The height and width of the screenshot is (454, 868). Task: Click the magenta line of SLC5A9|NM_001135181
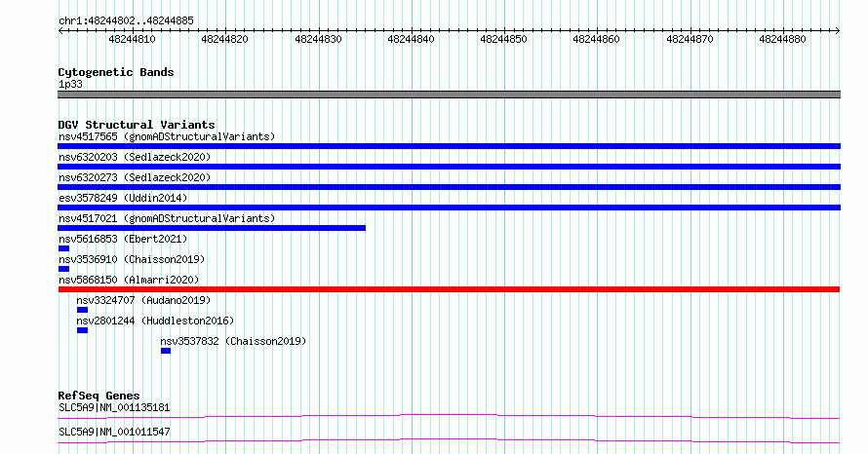point(449,416)
